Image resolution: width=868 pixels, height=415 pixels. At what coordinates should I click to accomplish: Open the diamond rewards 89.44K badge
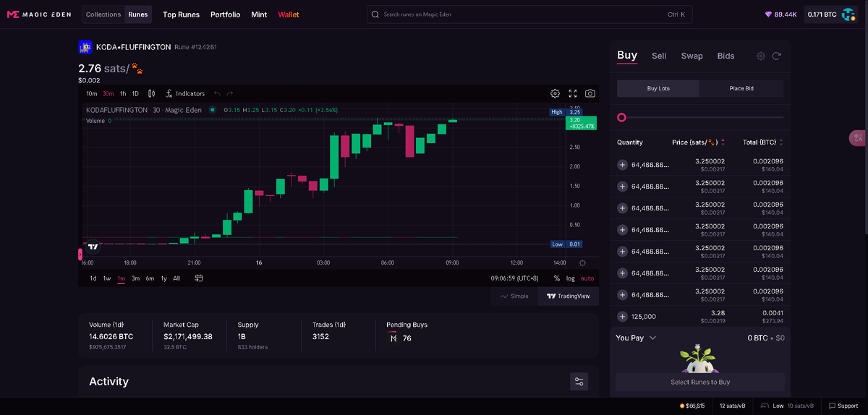coord(780,14)
